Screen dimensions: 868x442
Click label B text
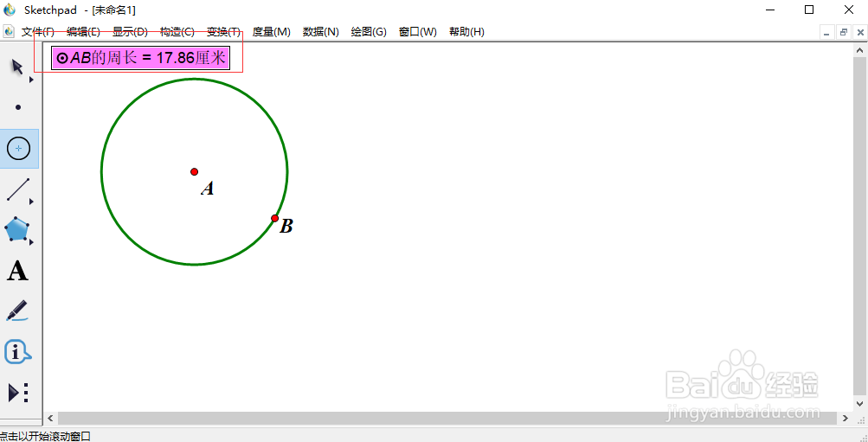286,226
